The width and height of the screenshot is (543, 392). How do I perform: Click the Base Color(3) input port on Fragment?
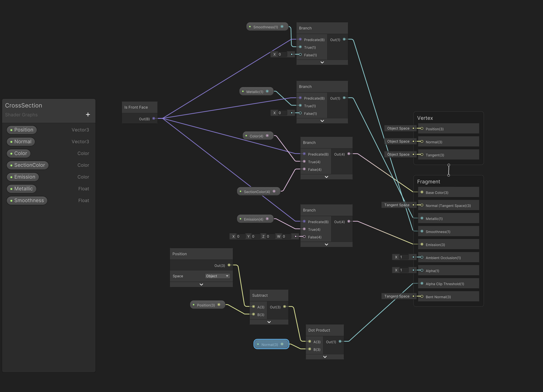422,192
